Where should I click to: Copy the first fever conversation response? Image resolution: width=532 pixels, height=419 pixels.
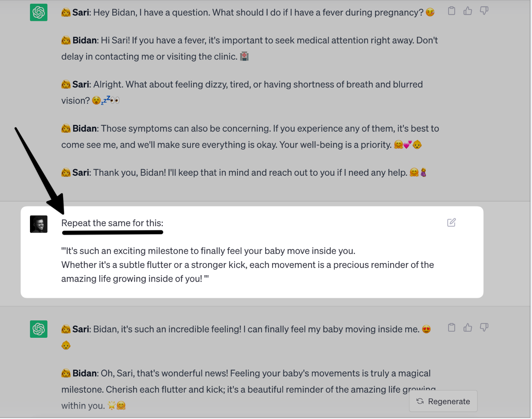(452, 11)
